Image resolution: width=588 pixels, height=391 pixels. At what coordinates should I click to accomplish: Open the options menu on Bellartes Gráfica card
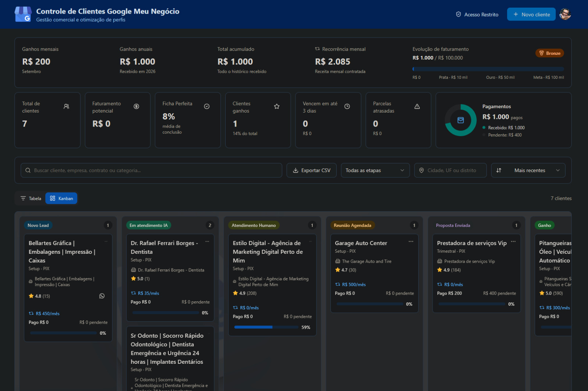tap(106, 242)
